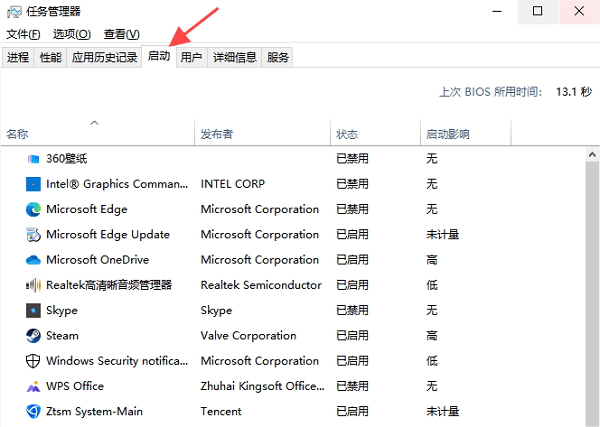
Task: Switch to the 详细信息 tab
Action: coord(235,57)
